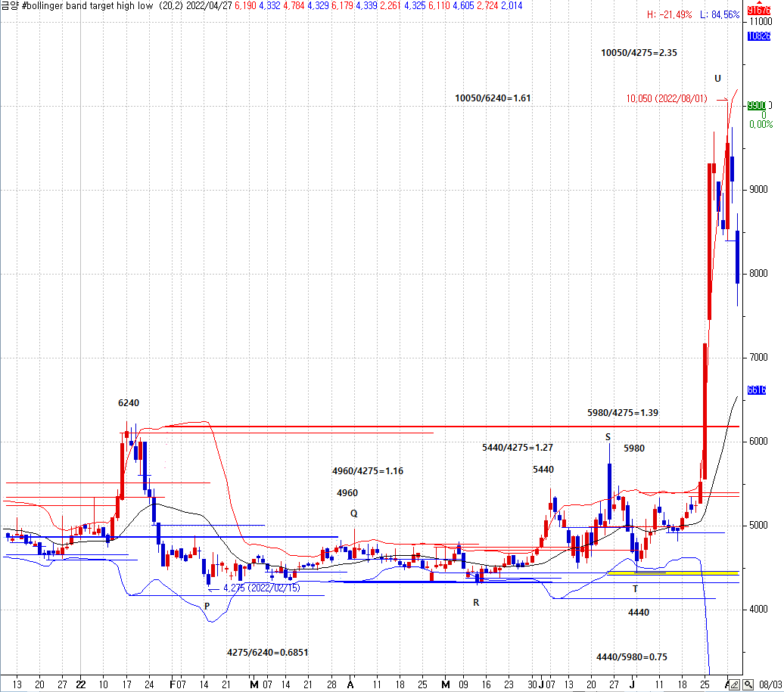Viewport: 784px width, 692px height.
Task: Select annotation '5980/4275=1.39'
Action: [x=623, y=413]
